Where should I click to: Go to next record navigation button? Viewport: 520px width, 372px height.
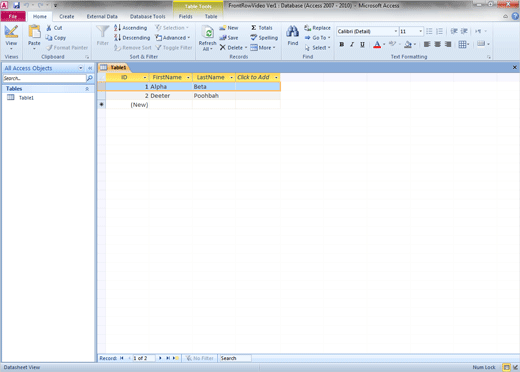click(160, 358)
